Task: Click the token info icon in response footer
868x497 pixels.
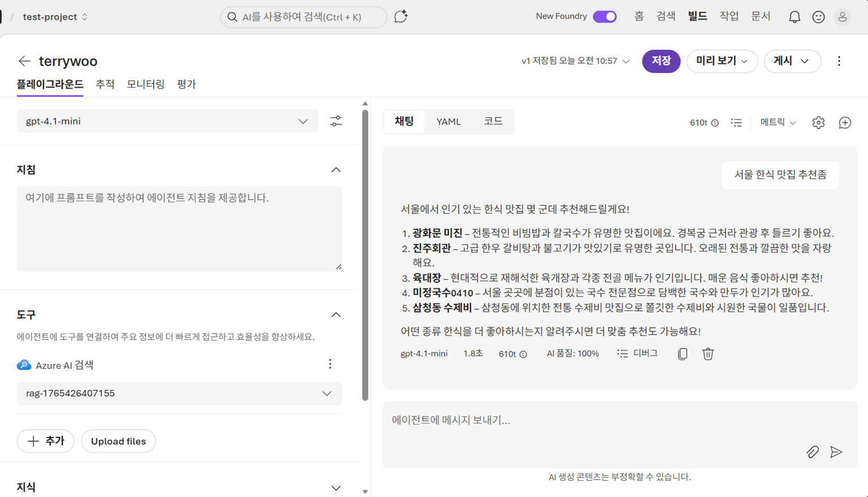Action: point(523,354)
